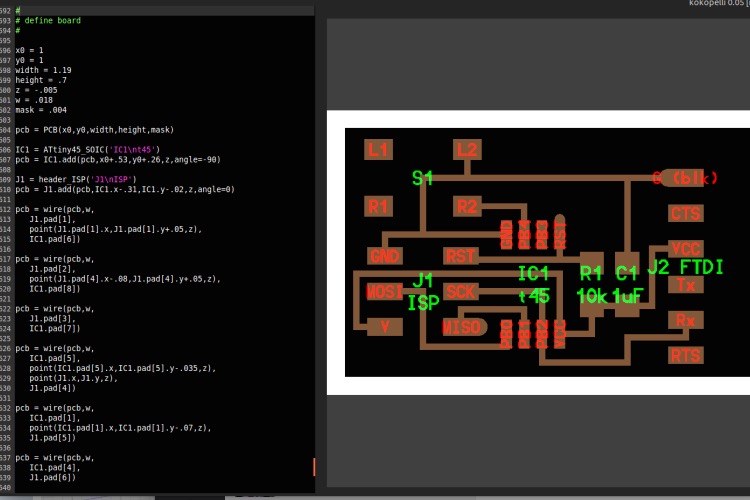Screen dimensions: 750x500
Task: Click the V pad of the ISP header
Action: point(385,327)
